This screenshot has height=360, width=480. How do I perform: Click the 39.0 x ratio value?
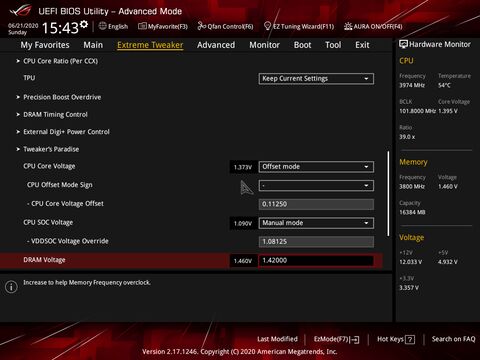point(407,137)
